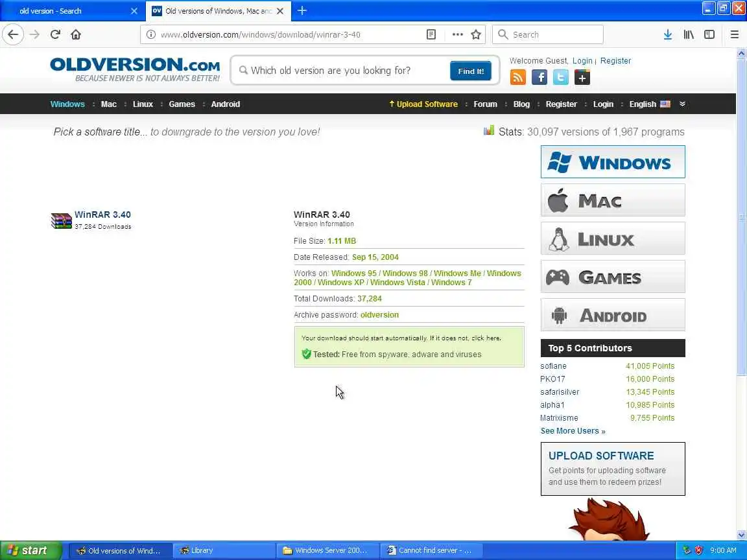Click the Find It! button

471,71
